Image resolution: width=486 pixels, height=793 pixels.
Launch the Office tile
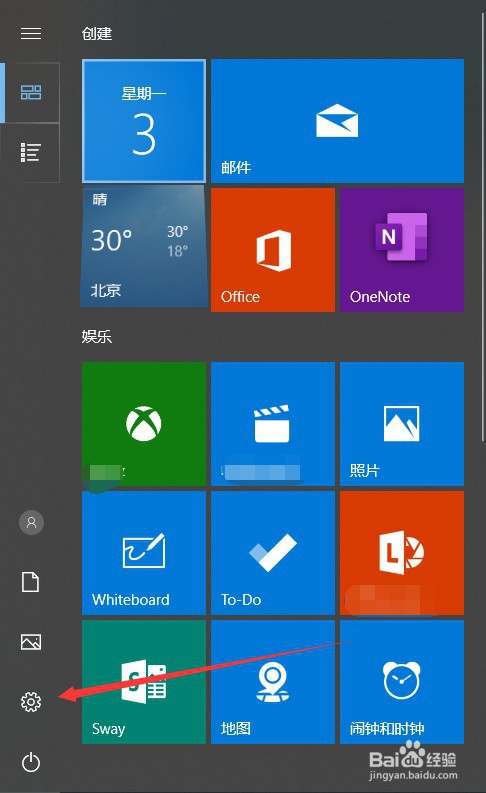click(273, 250)
